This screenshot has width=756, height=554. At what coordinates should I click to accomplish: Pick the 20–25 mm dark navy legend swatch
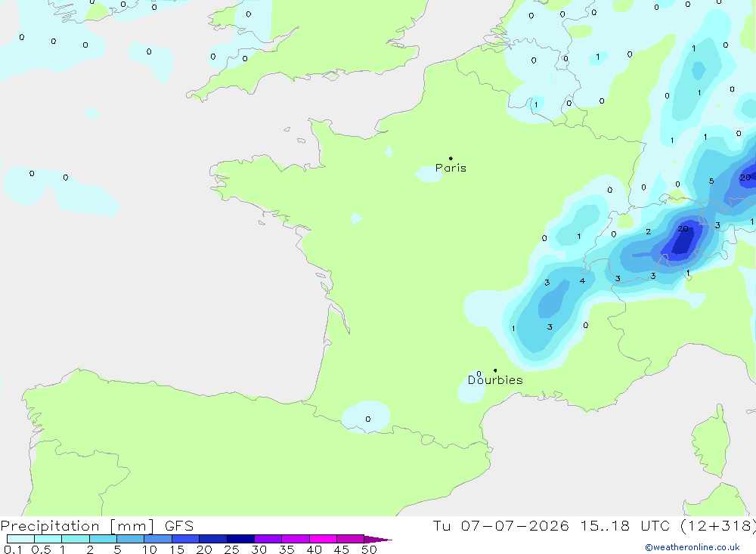coord(213,539)
